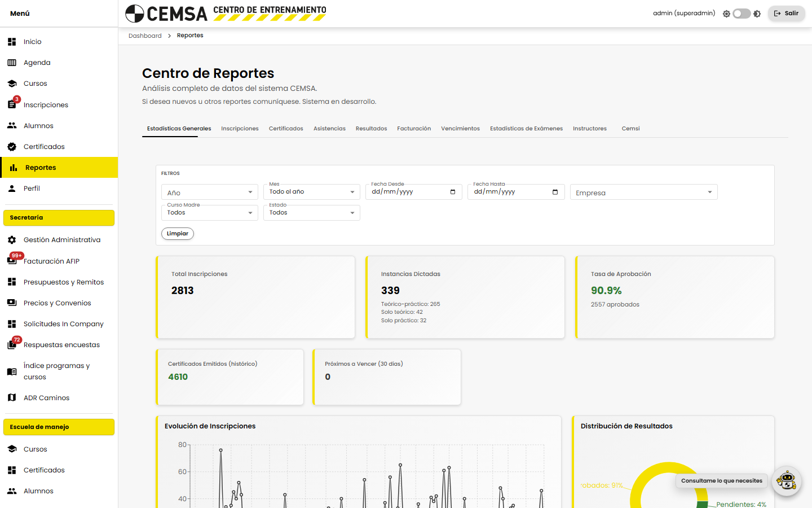Toggle the dark theme switch
Image resolution: width=812 pixels, height=508 pixels.
click(x=742, y=14)
